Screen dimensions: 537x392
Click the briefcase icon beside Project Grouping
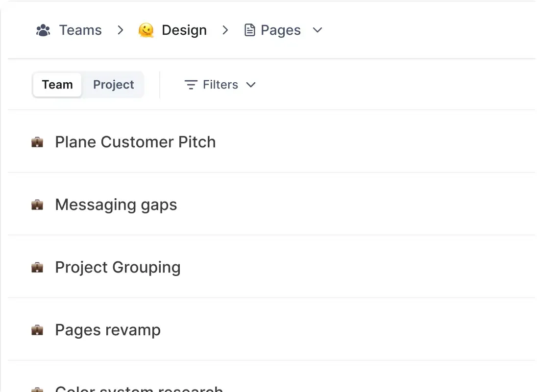pos(37,267)
